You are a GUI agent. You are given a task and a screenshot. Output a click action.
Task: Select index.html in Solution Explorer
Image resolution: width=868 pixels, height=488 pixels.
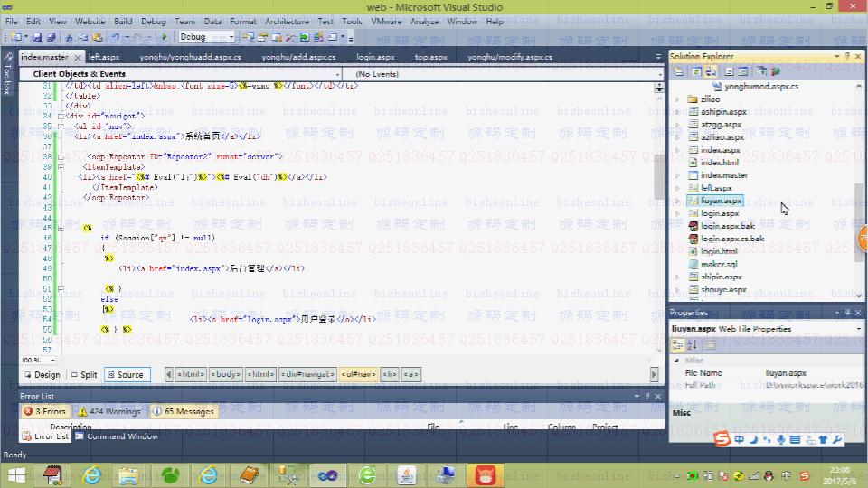(x=719, y=163)
